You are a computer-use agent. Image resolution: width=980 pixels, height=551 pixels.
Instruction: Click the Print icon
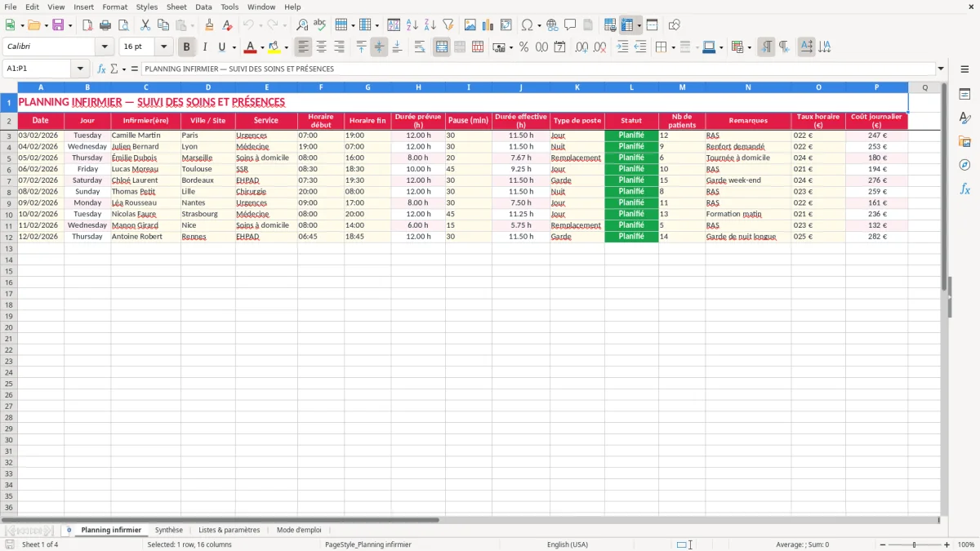coord(105,25)
